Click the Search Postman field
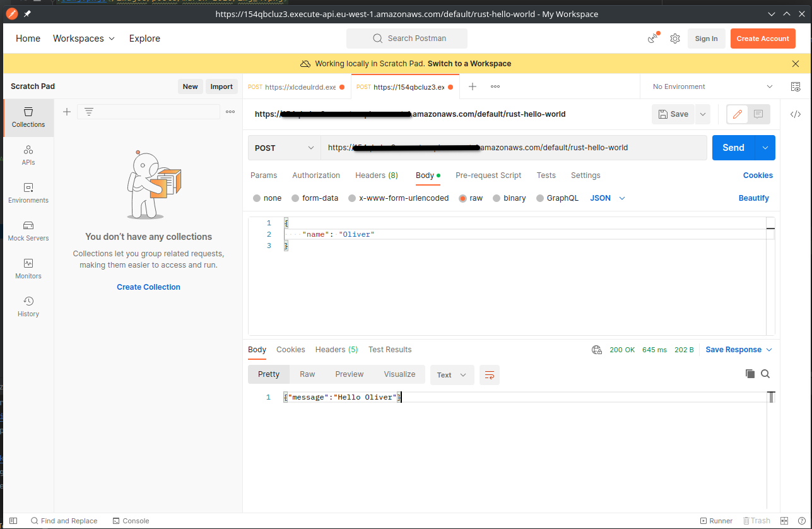 pos(407,39)
